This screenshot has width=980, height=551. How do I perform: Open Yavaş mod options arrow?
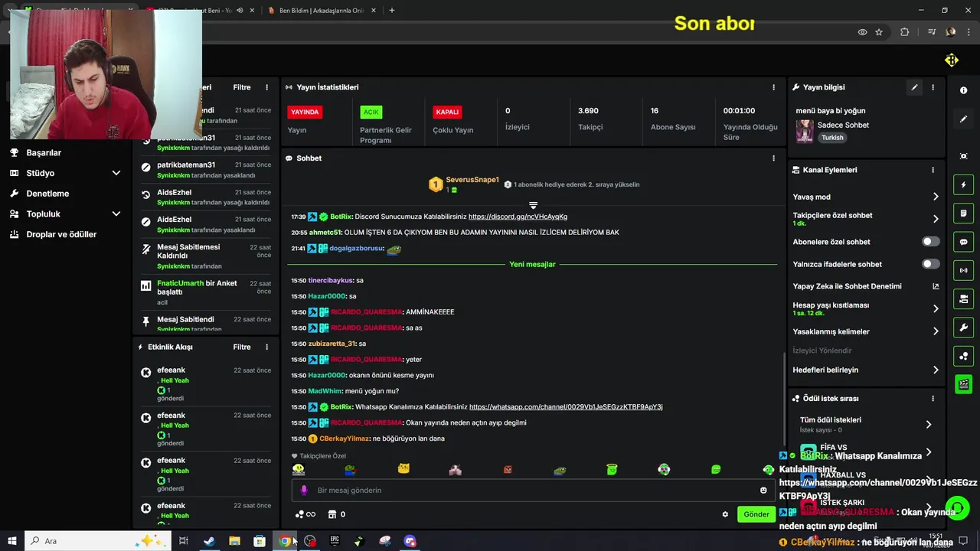(x=935, y=197)
